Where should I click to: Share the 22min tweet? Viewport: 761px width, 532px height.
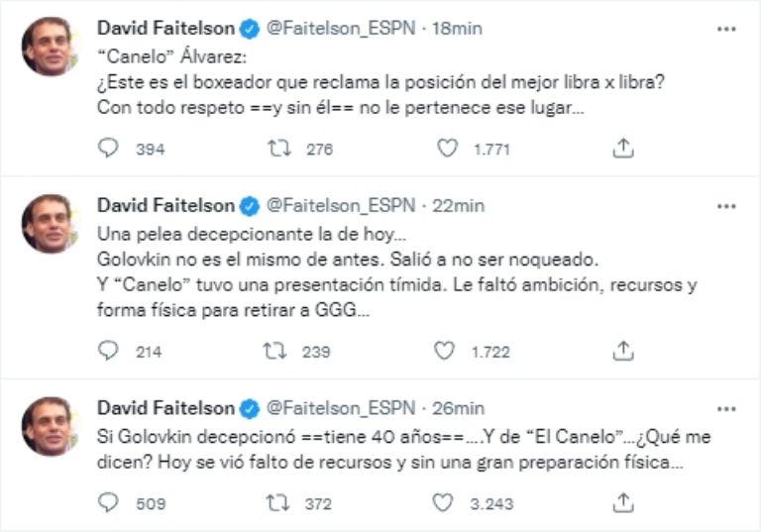[x=623, y=351]
